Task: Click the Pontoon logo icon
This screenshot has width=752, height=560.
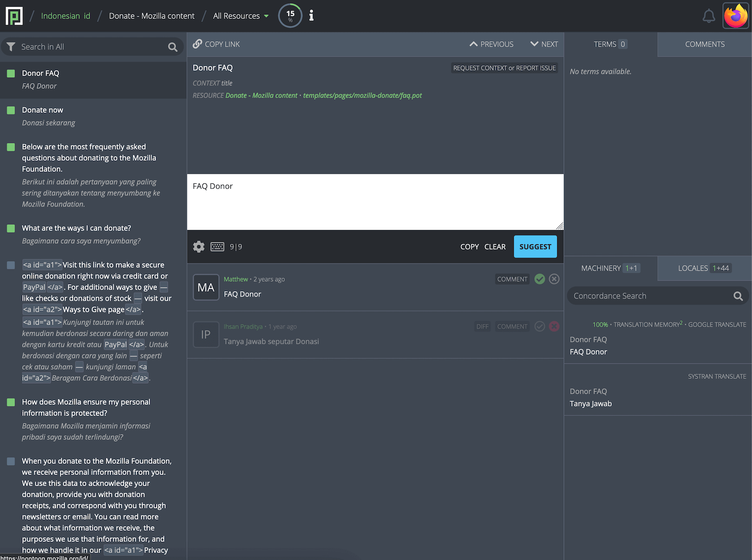Action: pos(13,14)
